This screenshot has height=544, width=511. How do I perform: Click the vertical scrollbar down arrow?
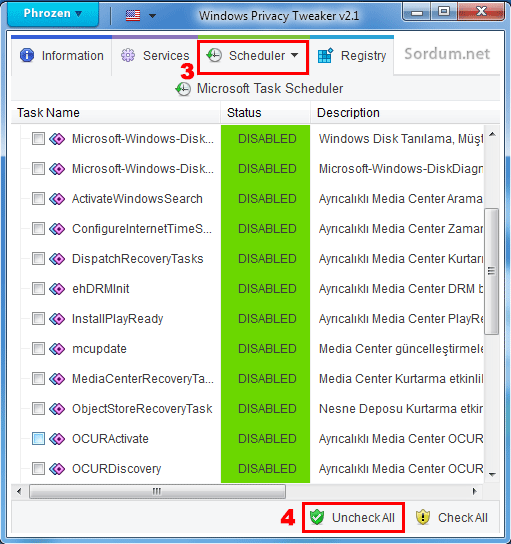point(492,474)
